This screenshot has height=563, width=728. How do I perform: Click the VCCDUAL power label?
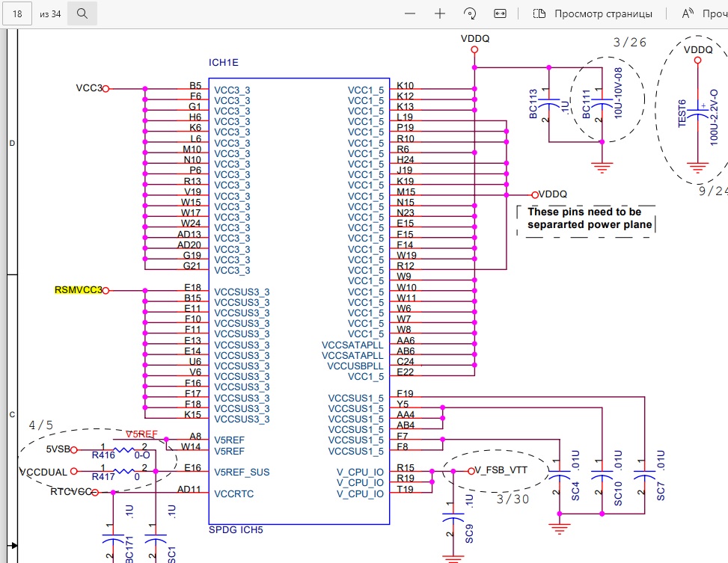(x=43, y=472)
